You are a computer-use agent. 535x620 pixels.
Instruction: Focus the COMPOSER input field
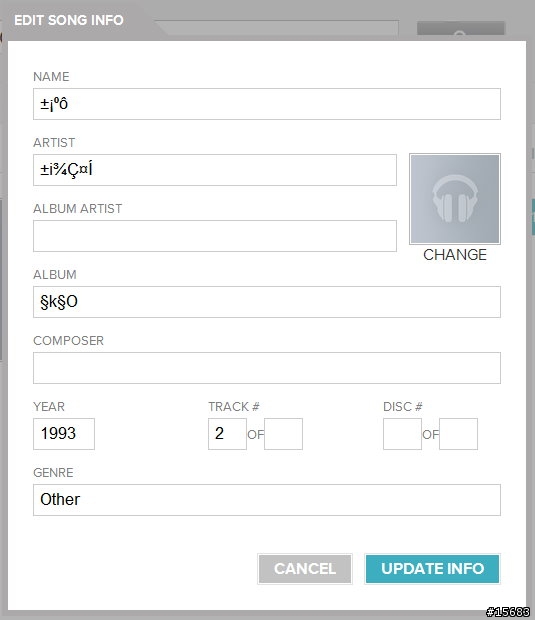tap(267, 368)
